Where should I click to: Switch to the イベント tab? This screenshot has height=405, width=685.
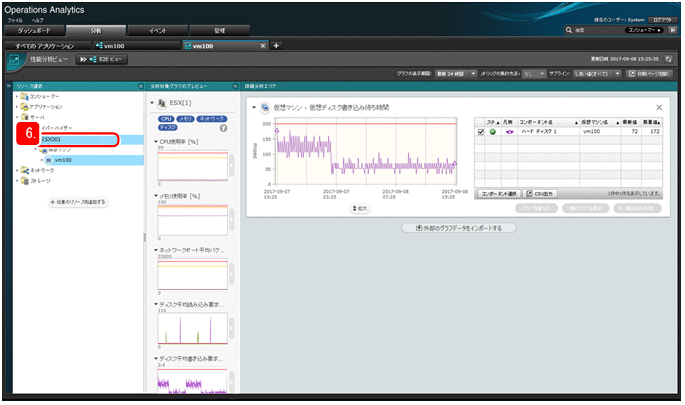click(159, 31)
